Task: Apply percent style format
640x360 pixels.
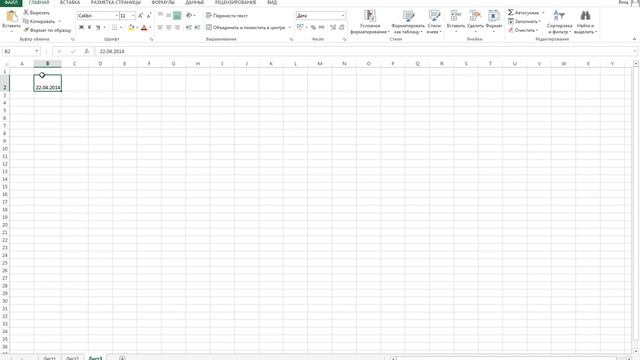Action: click(x=313, y=27)
